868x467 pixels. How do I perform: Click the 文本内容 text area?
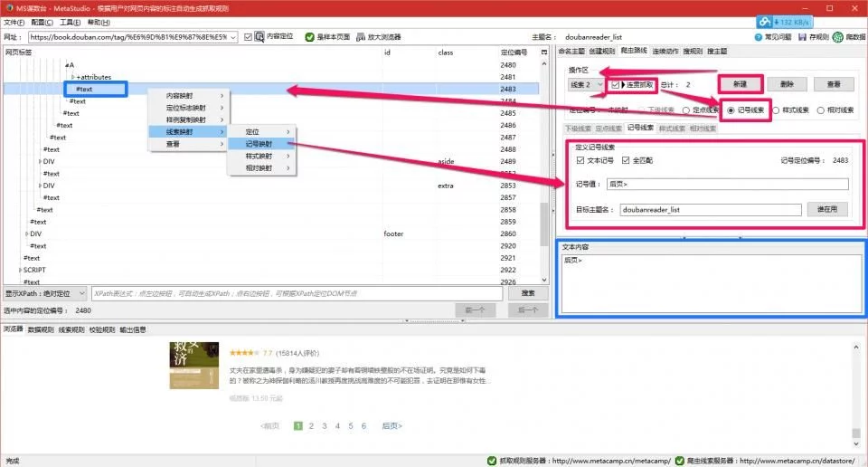(x=712, y=283)
